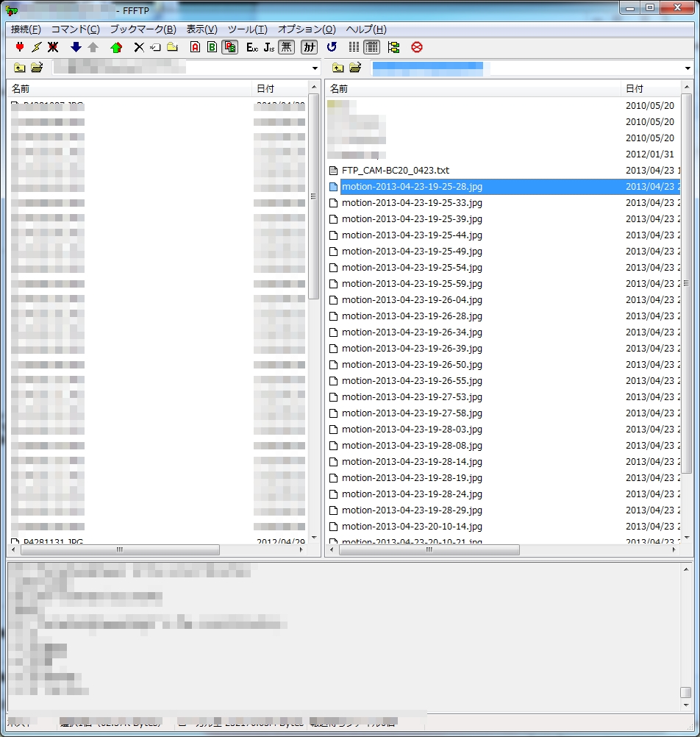This screenshot has width=700, height=737.
Task: Toggle half-width kana conversion (カナ)
Action: [309, 47]
